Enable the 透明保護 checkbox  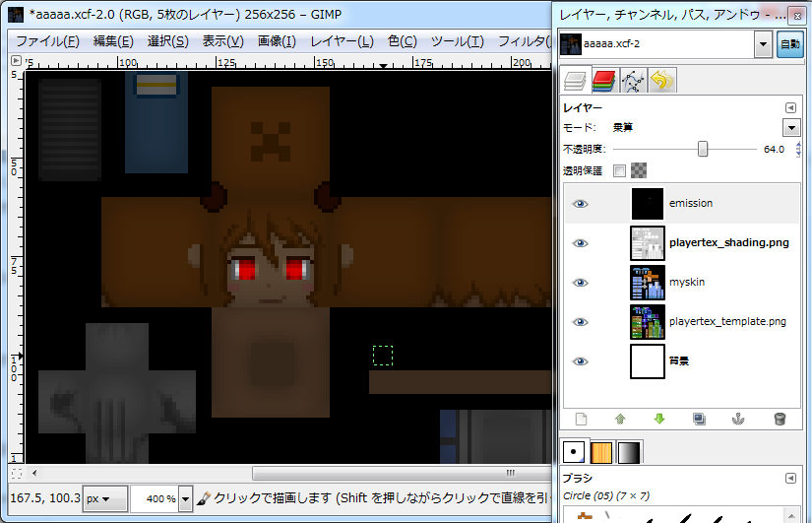pos(619,170)
